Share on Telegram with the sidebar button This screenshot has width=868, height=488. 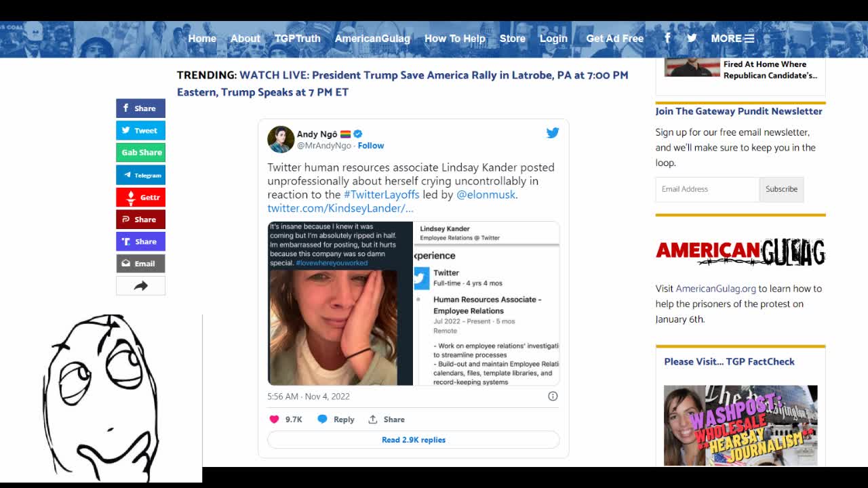(x=140, y=175)
